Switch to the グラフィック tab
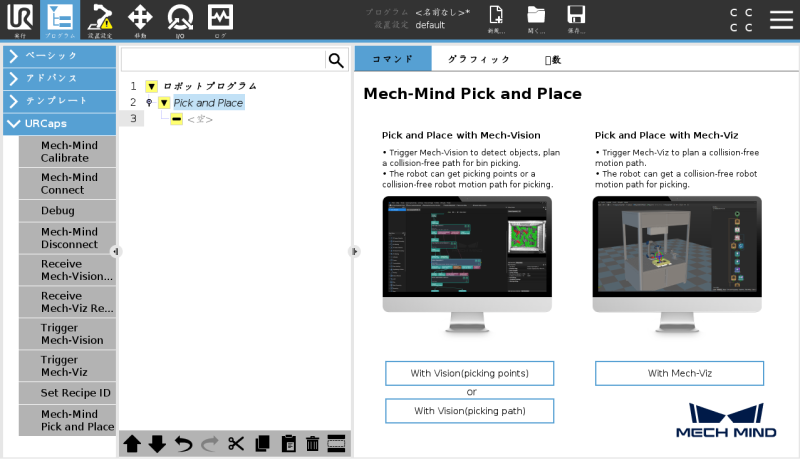The height and width of the screenshot is (459, 800). click(x=479, y=59)
